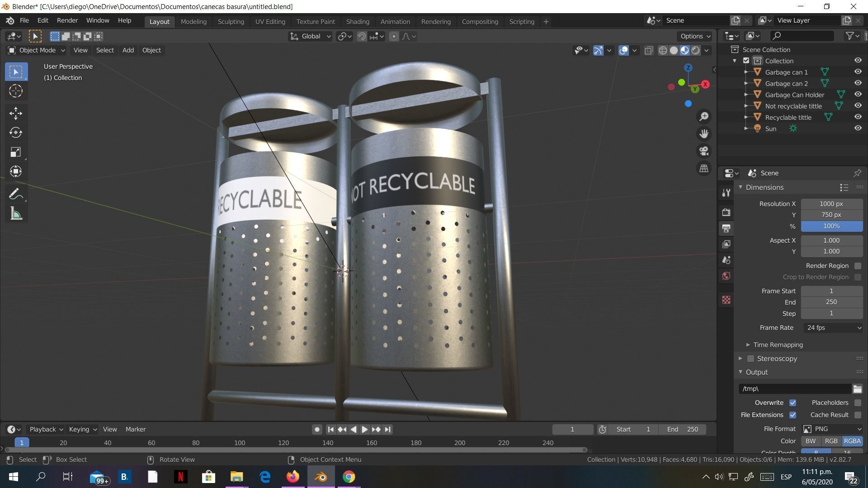Image resolution: width=868 pixels, height=488 pixels.
Task: Open Firefox from the Windows taskbar
Action: tap(292, 477)
